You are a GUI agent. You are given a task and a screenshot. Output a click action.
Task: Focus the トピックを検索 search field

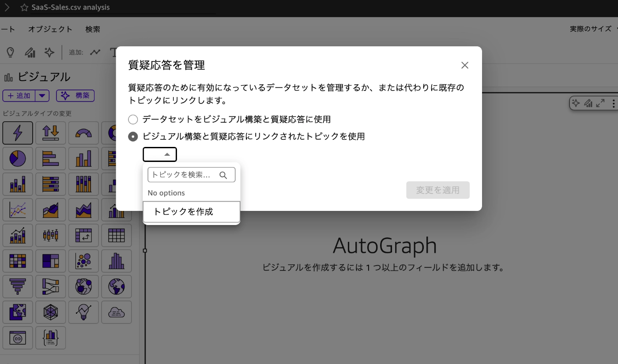pos(192,175)
